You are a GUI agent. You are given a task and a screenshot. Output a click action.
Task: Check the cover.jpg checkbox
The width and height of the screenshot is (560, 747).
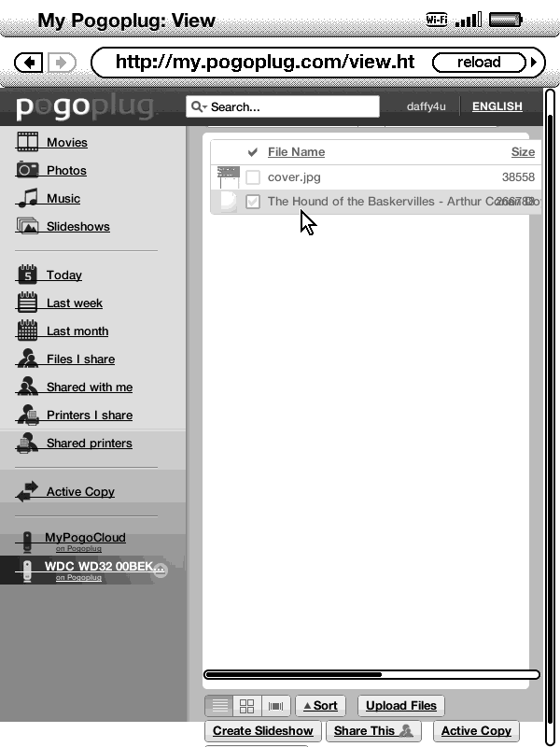tap(252, 177)
